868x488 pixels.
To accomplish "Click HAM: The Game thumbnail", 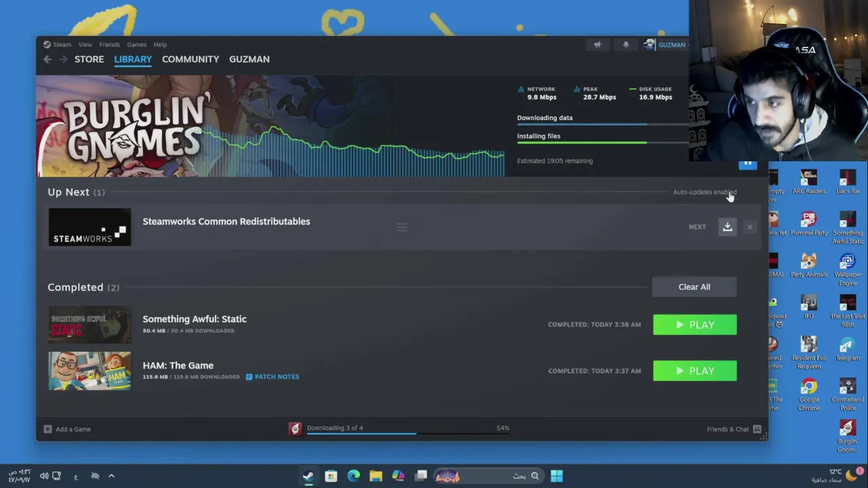I will tap(90, 371).
